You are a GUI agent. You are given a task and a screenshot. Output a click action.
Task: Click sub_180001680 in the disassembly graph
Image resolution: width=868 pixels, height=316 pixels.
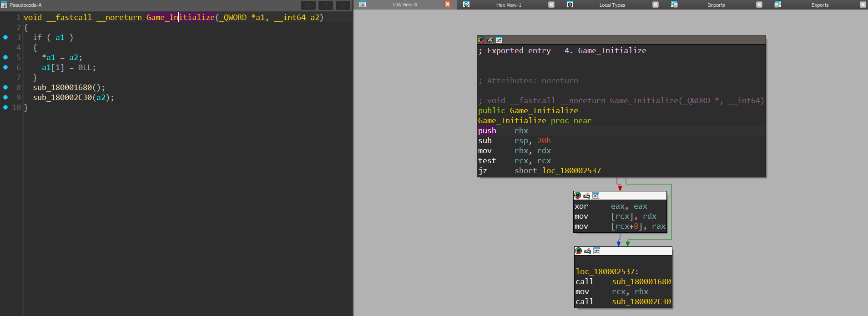(641, 281)
